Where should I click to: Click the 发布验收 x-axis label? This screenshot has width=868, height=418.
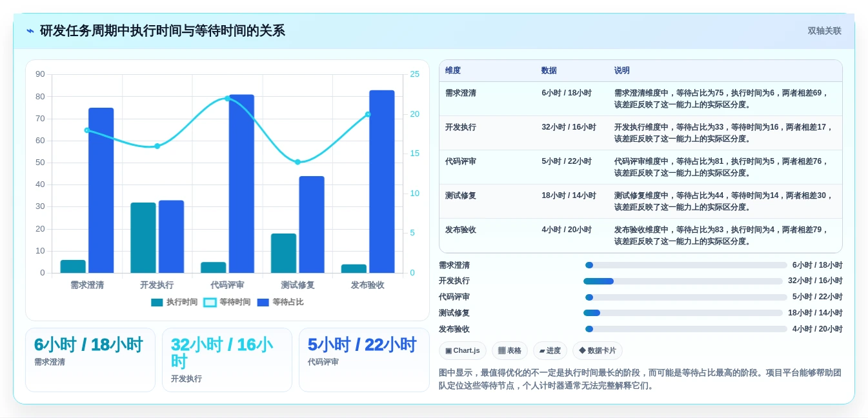368,284
